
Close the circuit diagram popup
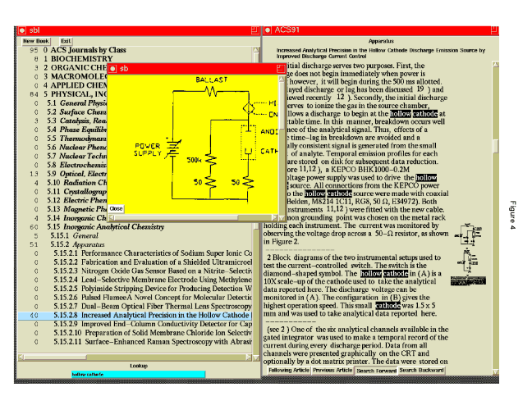click(116, 209)
